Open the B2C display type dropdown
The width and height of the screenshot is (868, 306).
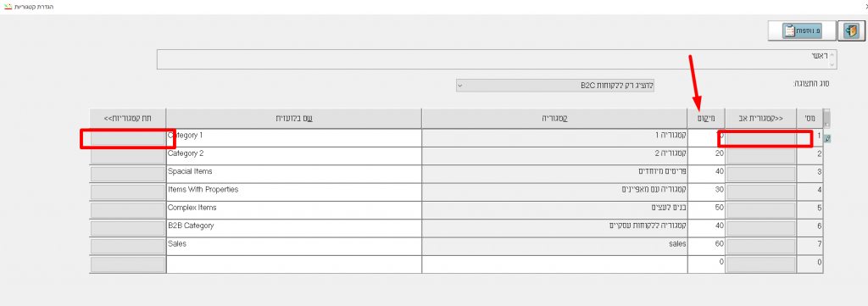coord(555,86)
